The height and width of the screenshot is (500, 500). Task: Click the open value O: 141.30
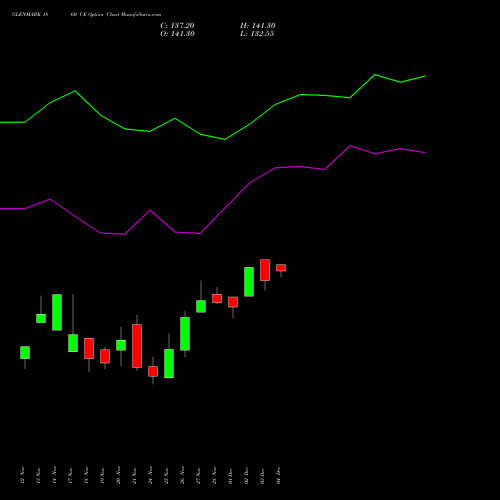177,34
